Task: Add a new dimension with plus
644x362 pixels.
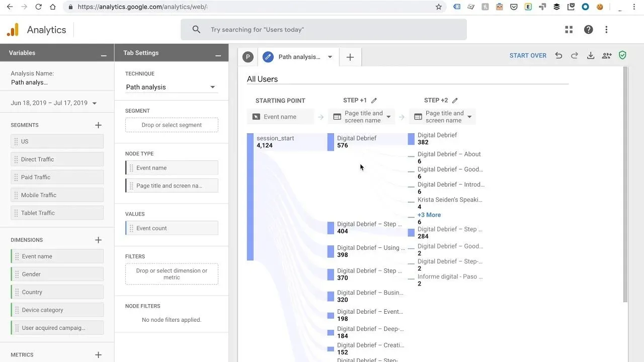Action: (x=99, y=240)
